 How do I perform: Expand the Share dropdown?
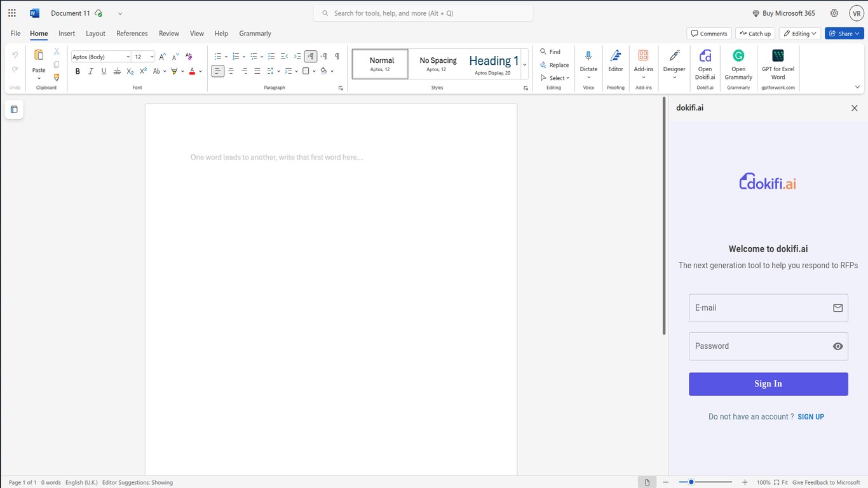[857, 34]
